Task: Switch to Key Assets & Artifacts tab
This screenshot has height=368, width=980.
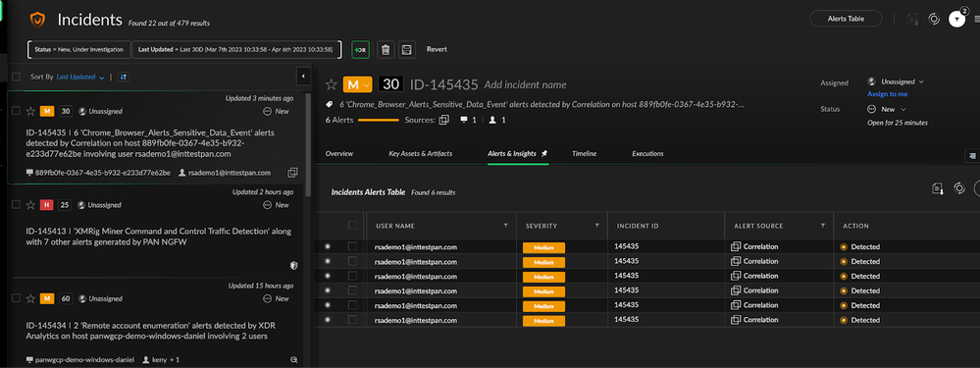Action: (421, 154)
